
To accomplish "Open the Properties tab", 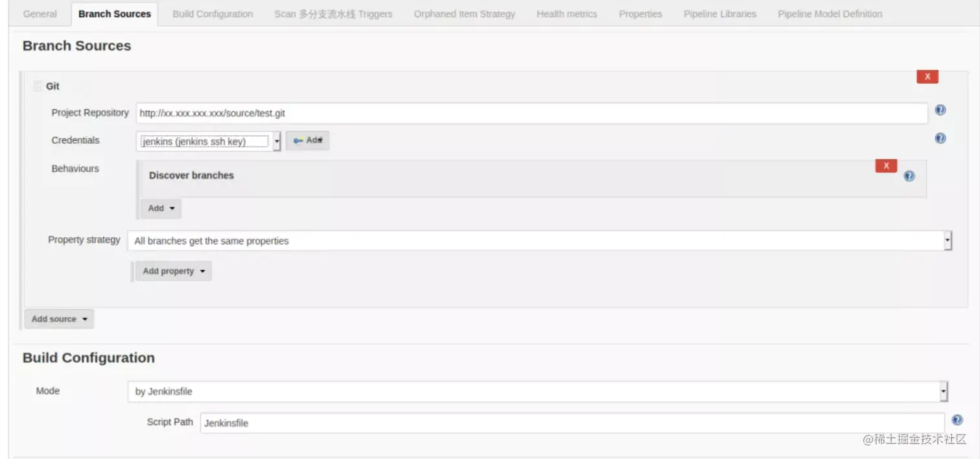I will coord(640,14).
